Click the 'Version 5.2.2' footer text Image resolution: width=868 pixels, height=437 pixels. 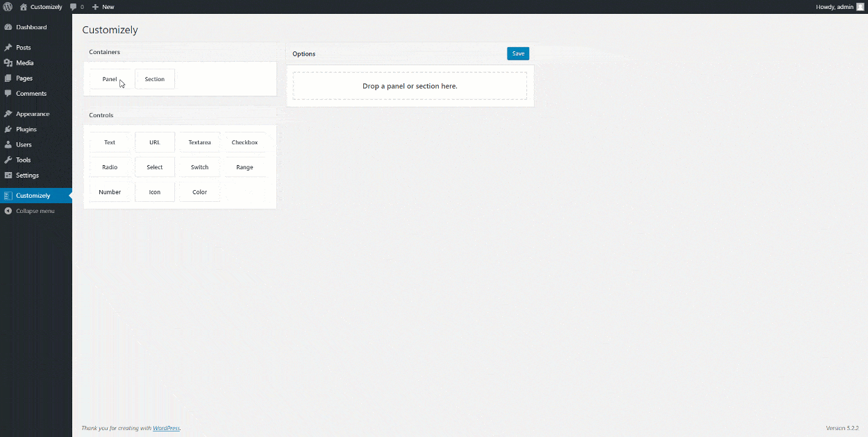point(842,428)
